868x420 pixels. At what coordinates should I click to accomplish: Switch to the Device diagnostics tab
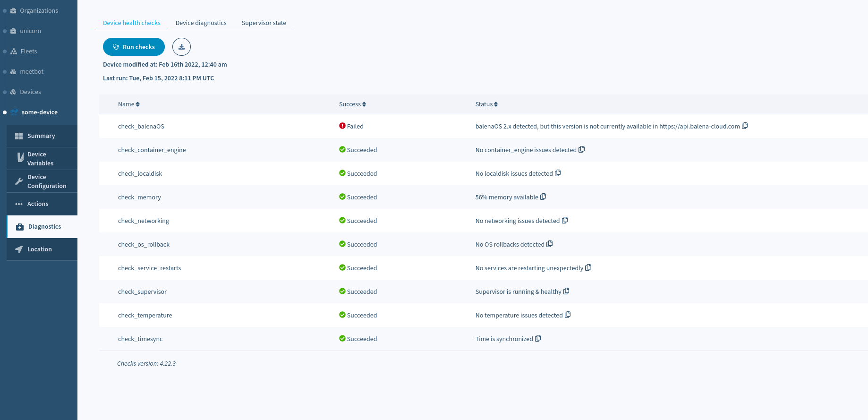click(x=201, y=23)
